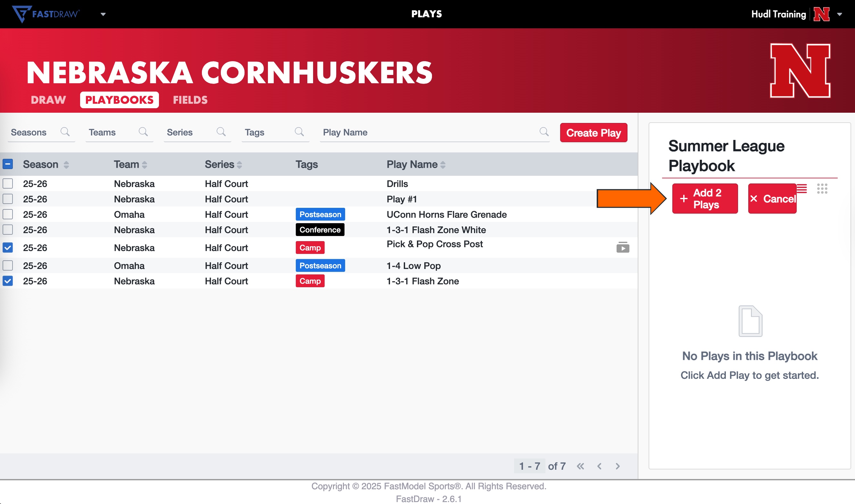Click the video icon on Pick & Pop row

pyautogui.click(x=623, y=247)
